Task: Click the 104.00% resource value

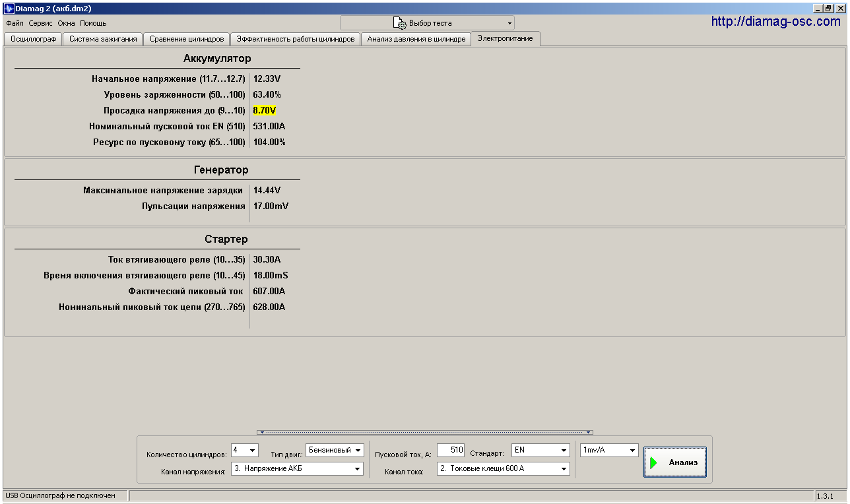Action: [x=269, y=142]
